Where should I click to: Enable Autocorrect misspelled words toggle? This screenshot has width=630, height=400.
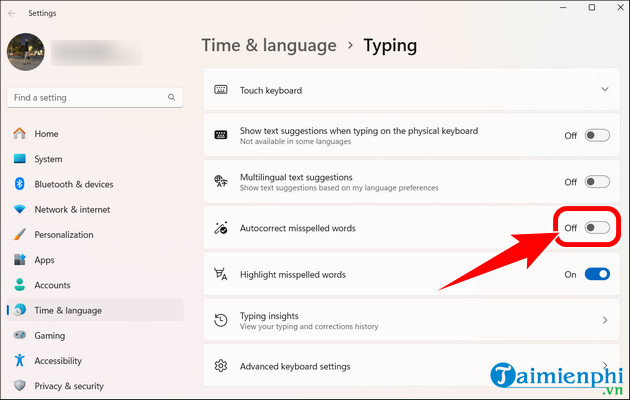[597, 228]
